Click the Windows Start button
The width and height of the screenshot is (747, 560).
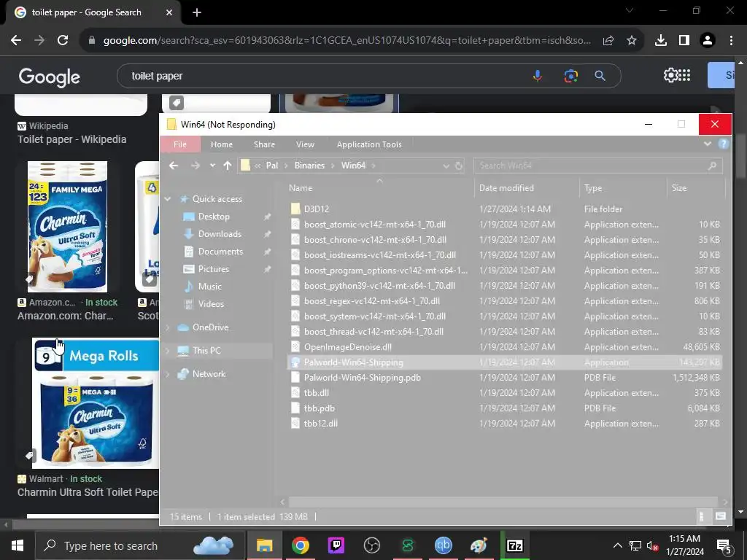(18, 545)
